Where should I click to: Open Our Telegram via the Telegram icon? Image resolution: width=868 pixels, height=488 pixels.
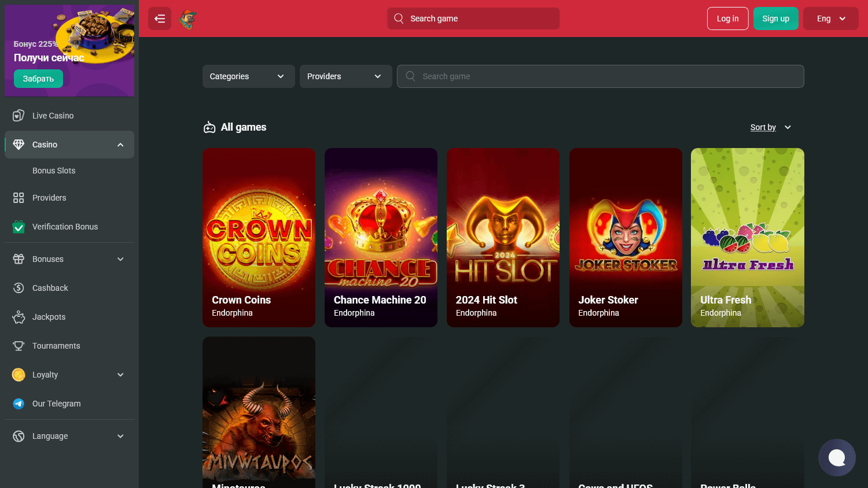(18, 403)
